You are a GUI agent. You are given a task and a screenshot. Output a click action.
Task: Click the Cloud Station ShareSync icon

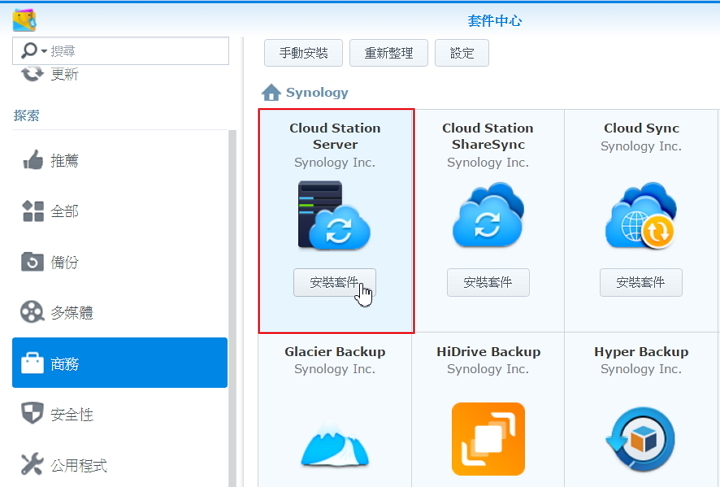tap(488, 215)
